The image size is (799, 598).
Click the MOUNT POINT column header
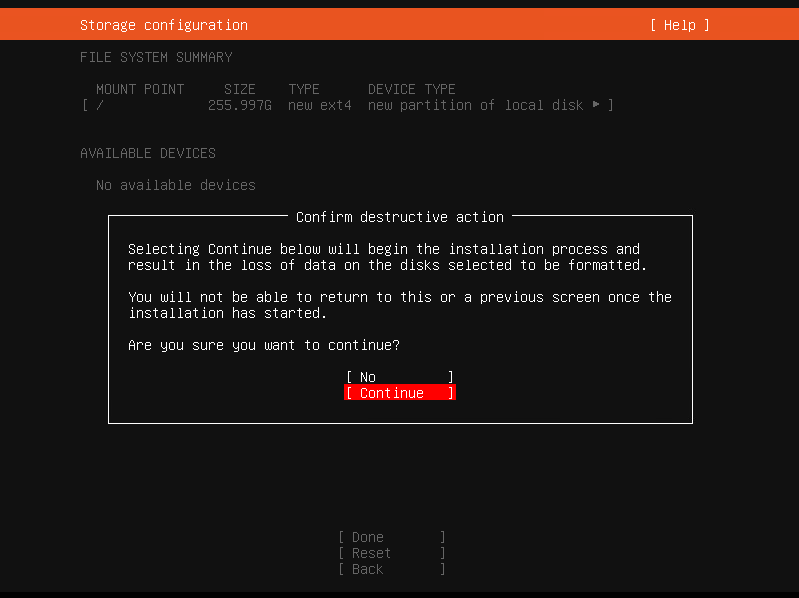(x=140, y=89)
